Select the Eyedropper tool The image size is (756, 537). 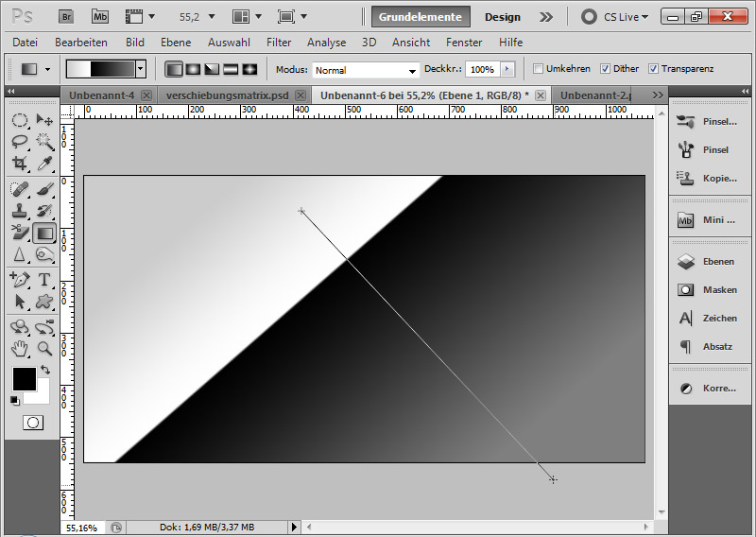tap(44, 163)
